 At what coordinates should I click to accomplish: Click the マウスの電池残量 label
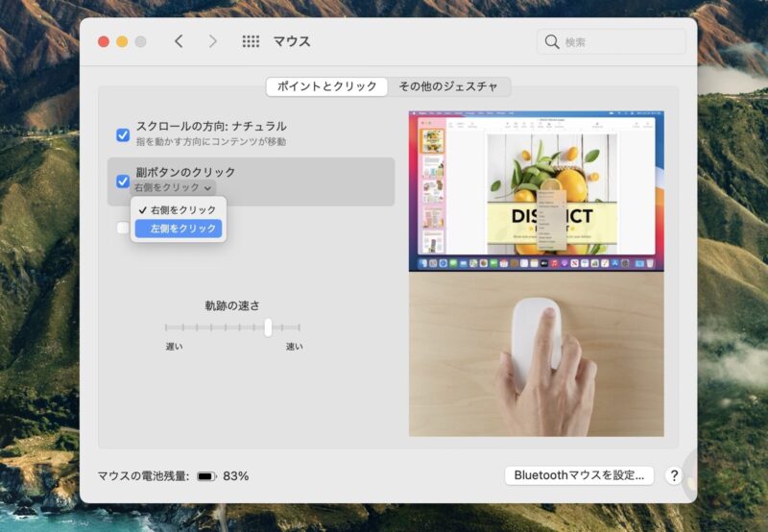click(x=143, y=476)
